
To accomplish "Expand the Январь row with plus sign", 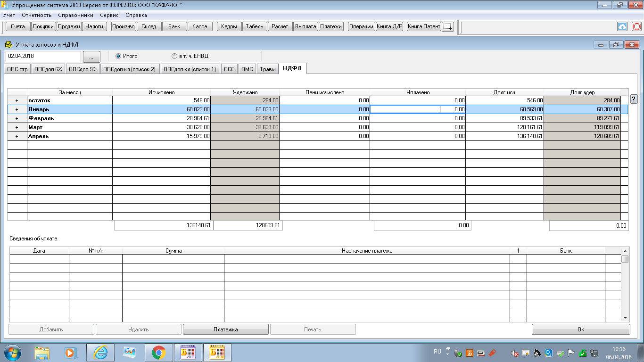I will 17,109.
